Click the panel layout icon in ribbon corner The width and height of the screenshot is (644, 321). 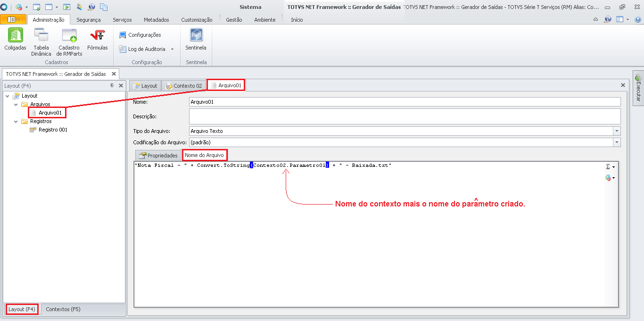(x=619, y=19)
